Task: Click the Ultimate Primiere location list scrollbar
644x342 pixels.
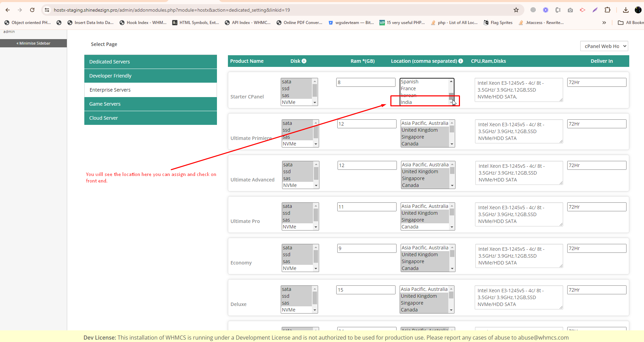Action: click(x=452, y=133)
